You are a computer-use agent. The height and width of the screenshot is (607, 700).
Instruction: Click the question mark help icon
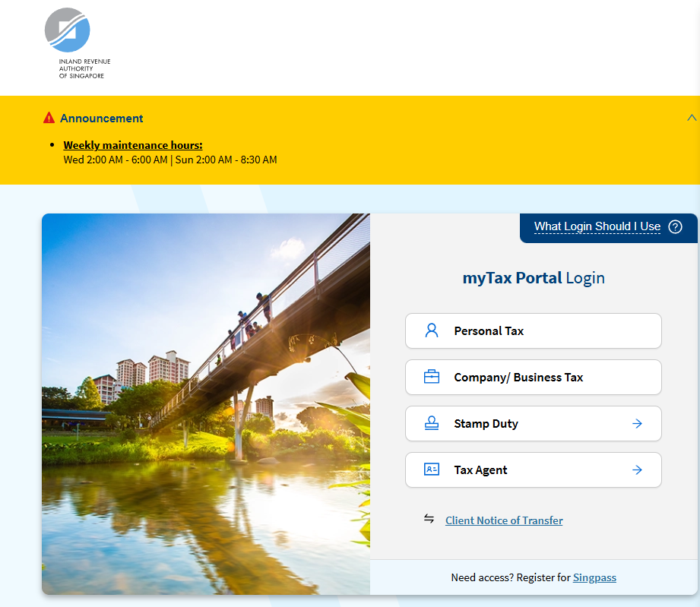click(675, 226)
